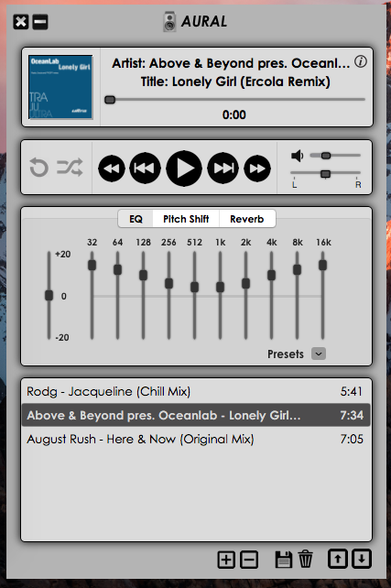Click the 64 Hz EQ band slider
The width and height of the screenshot is (391, 588).
(x=117, y=295)
